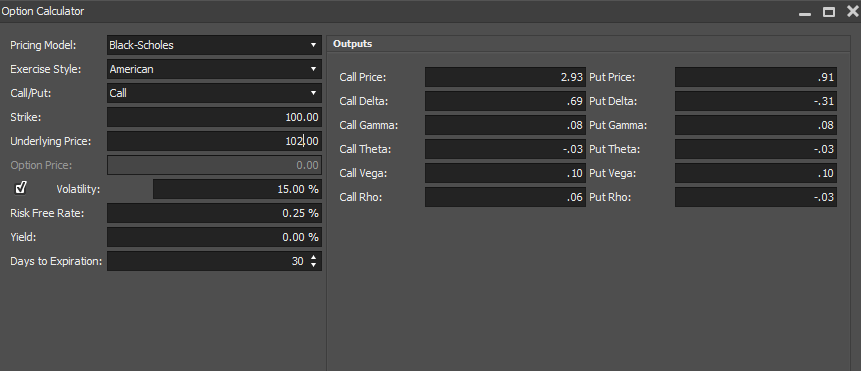Increase Days to Expiration with up arrow

tap(314, 257)
